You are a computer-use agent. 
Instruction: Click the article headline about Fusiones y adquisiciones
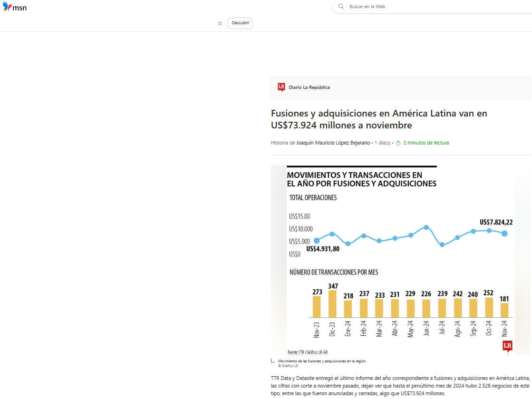point(379,119)
